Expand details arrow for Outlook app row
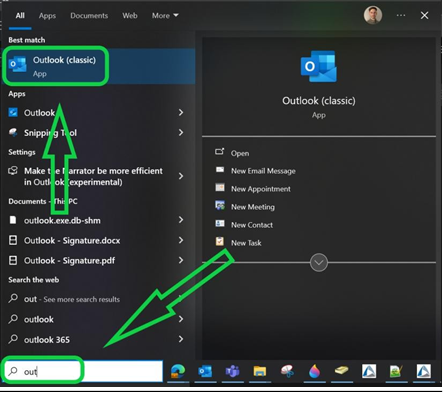 (181, 113)
